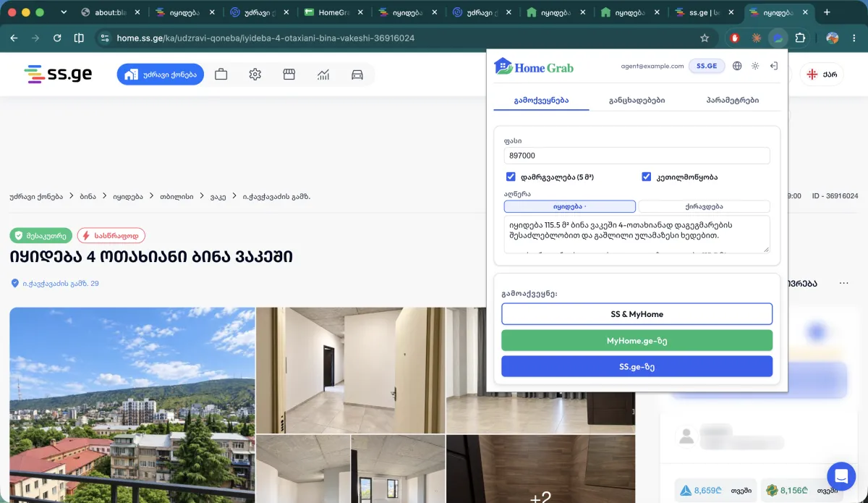
Task: Click the red shield extension icon
Action: [x=735, y=38]
